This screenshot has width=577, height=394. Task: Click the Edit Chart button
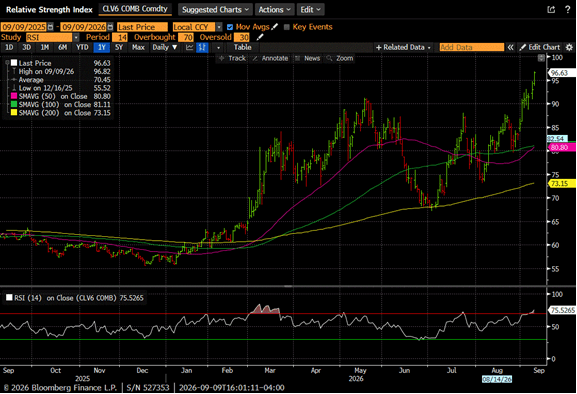[x=540, y=47]
